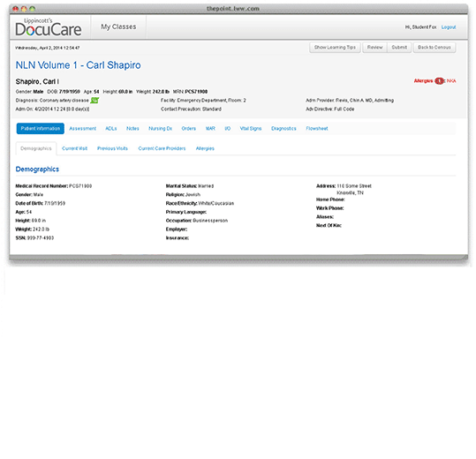Open the Flowsheet tab
The height and width of the screenshot is (459, 476).
point(317,129)
